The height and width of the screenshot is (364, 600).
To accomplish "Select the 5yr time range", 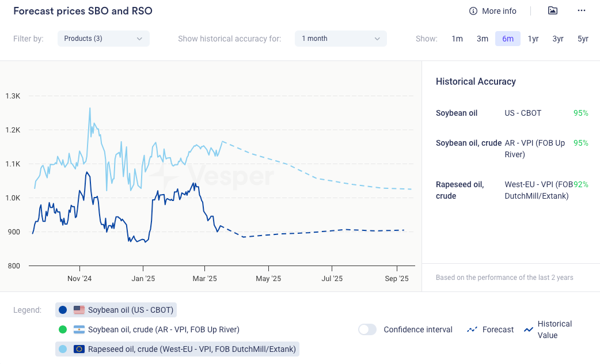I will pyautogui.click(x=583, y=39).
